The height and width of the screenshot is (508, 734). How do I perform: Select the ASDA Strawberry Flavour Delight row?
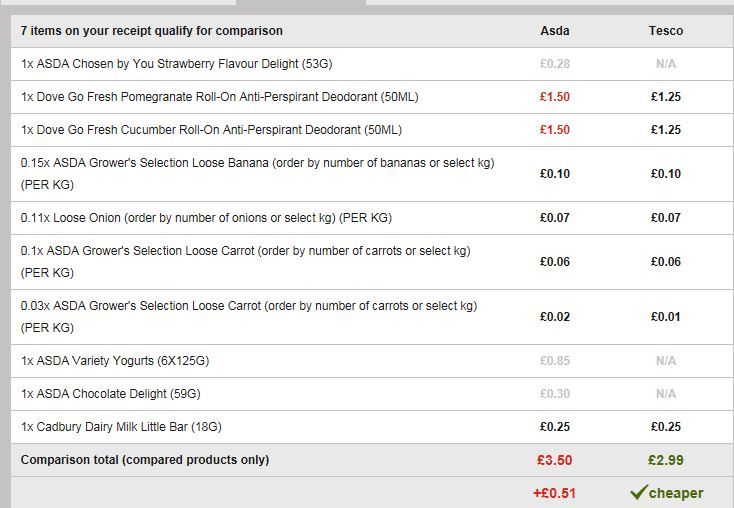coord(176,64)
